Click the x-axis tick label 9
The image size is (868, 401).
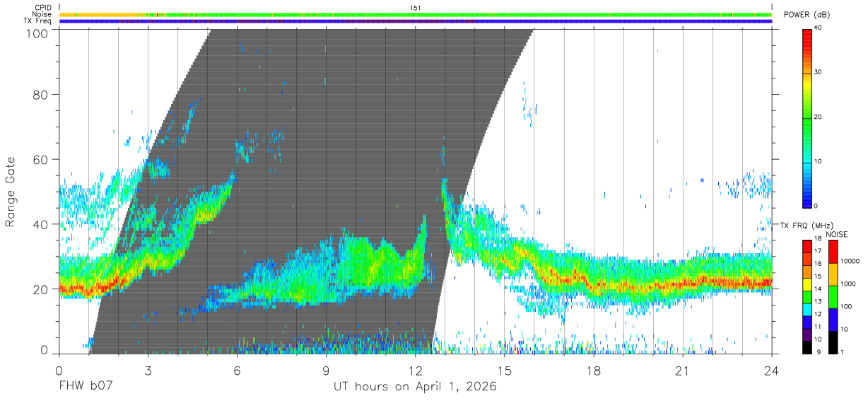(326, 371)
